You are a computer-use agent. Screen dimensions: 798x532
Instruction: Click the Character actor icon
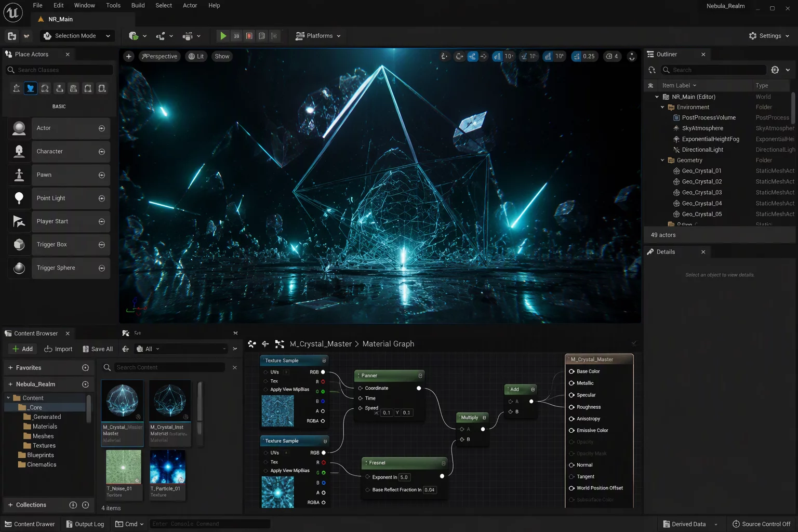pyautogui.click(x=19, y=151)
